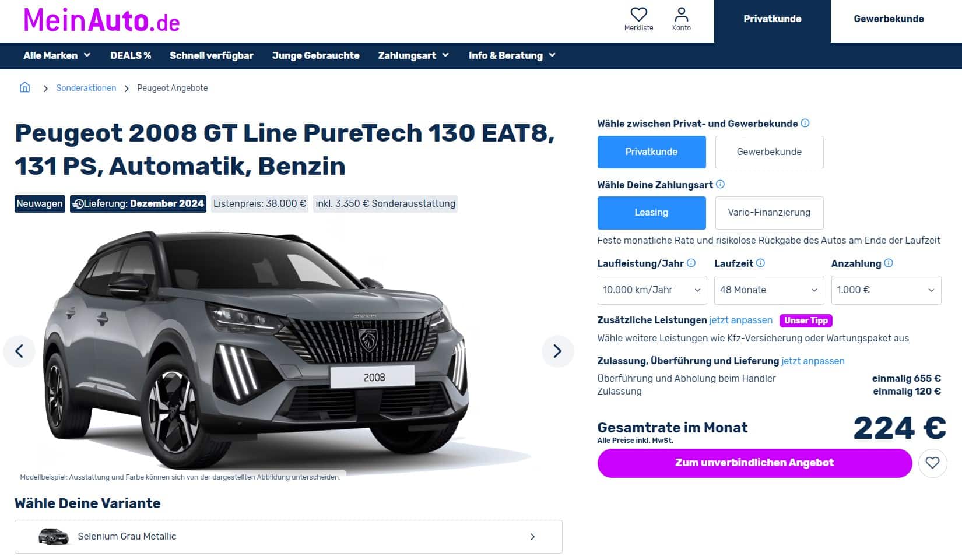The width and height of the screenshot is (962, 560).
Task: Click the Modellbeispiel disclaimer text
Action: [x=180, y=477]
